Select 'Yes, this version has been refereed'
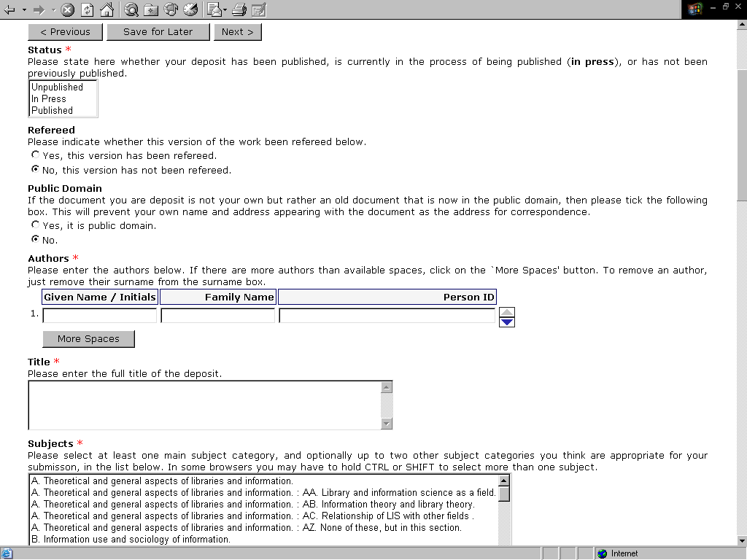 click(36, 155)
